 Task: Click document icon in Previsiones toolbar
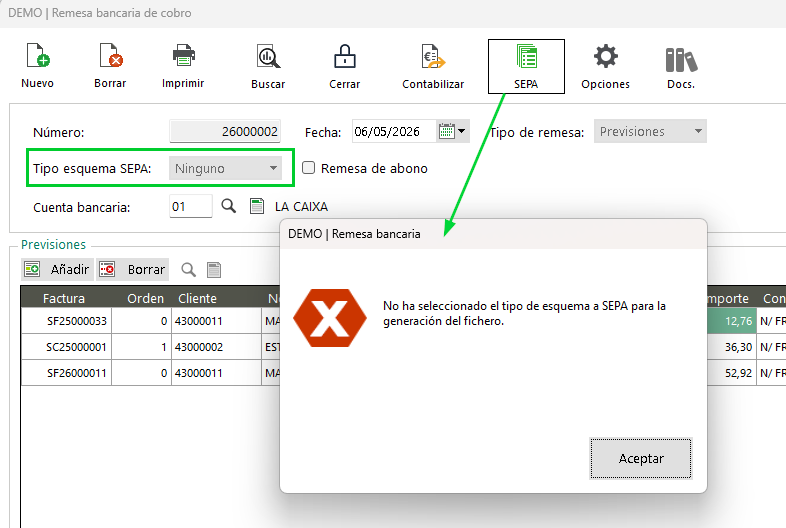214,270
